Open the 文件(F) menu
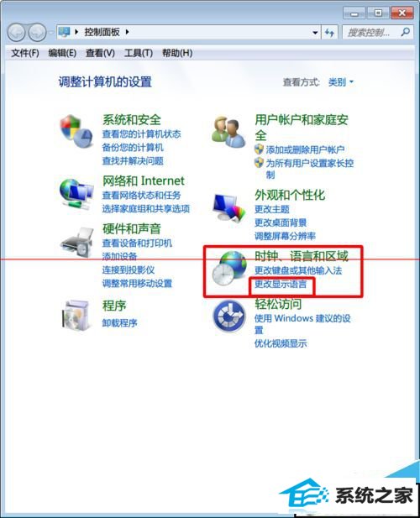420x518 pixels. coord(25,53)
